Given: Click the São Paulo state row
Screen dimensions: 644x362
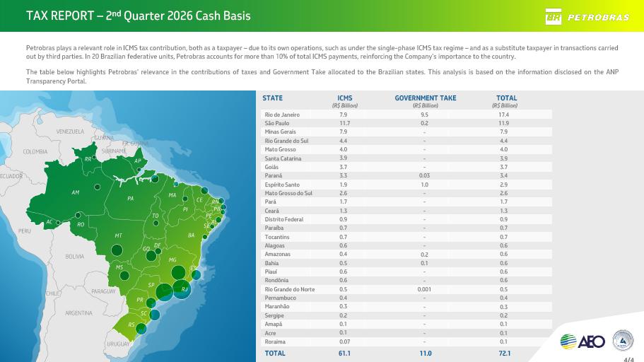Looking at the screenshot, I should 406,123.
